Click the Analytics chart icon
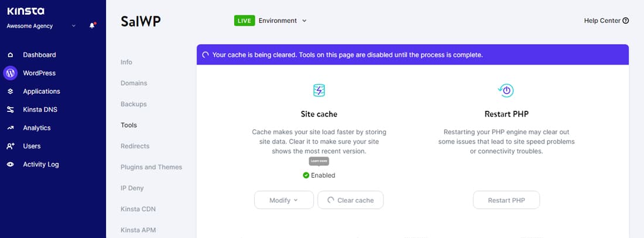644x238 pixels. 10,128
